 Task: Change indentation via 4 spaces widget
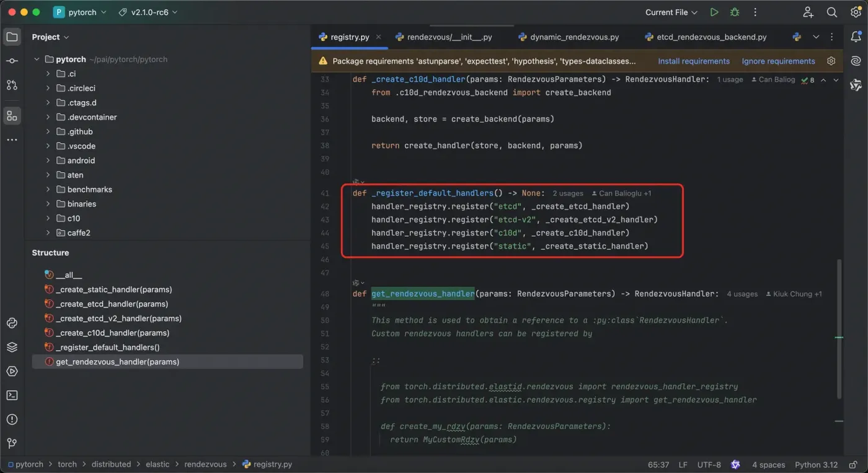point(769,464)
